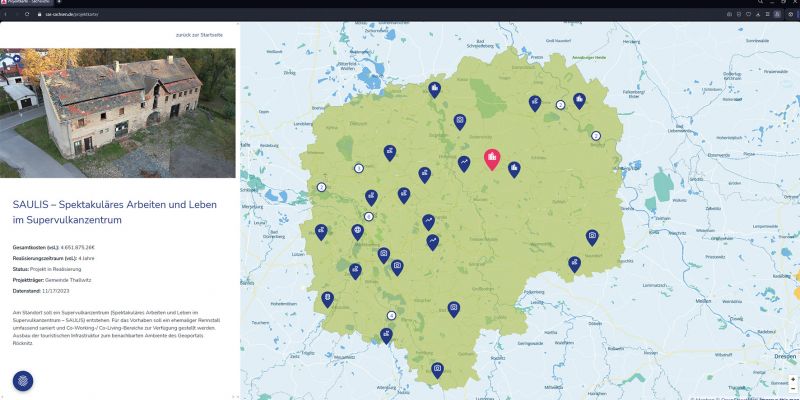Expand the cluster marker labeled 3
The image size is (800, 400).
(x=359, y=167)
